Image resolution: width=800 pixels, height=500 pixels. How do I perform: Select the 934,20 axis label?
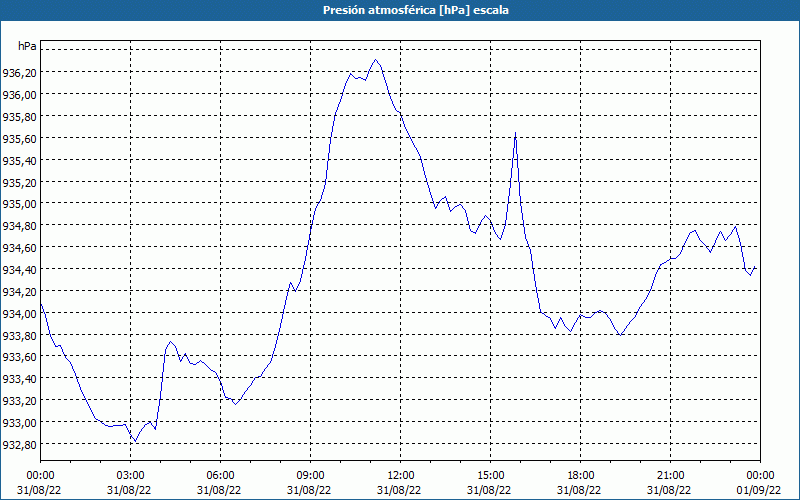click(x=19, y=292)
